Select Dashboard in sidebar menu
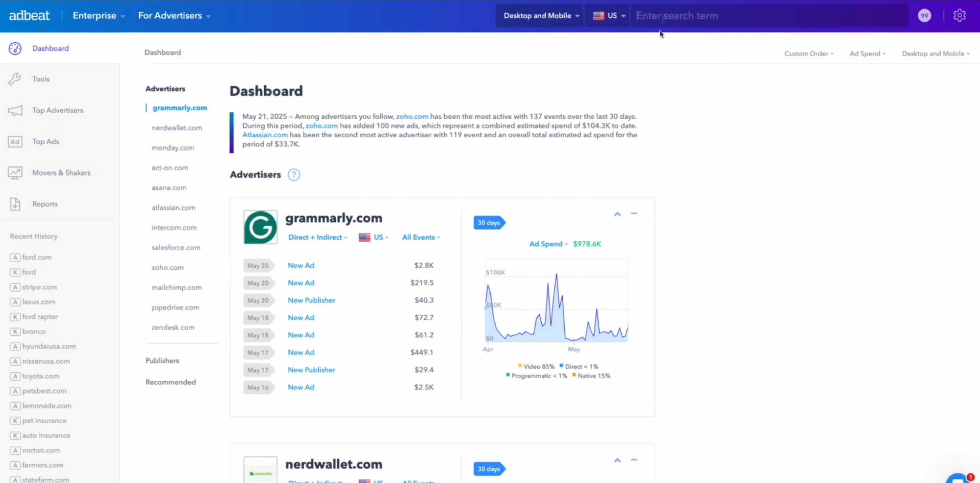This screenshot has height=483, width=980. (x=50, y=48)
